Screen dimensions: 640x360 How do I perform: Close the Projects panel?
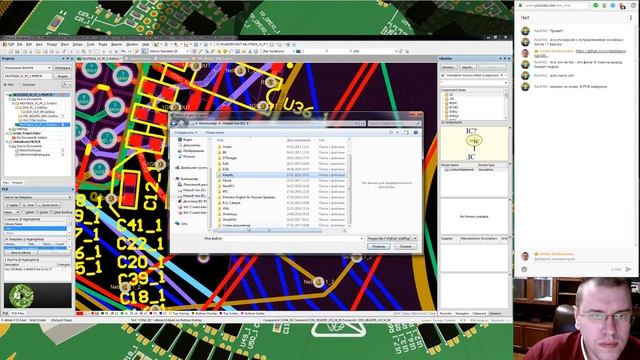click(x=72, y=59)
